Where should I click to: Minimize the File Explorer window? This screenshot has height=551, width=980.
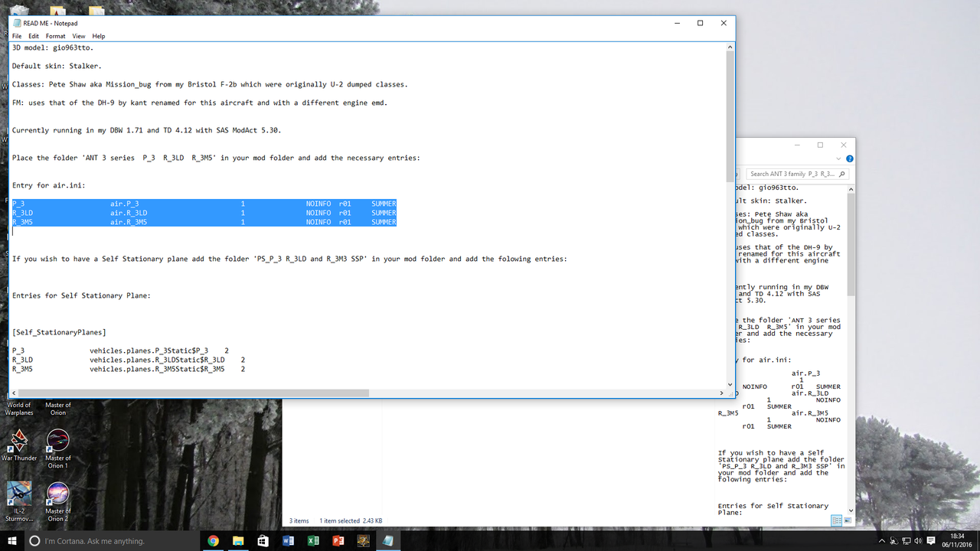tap(797, 145)
